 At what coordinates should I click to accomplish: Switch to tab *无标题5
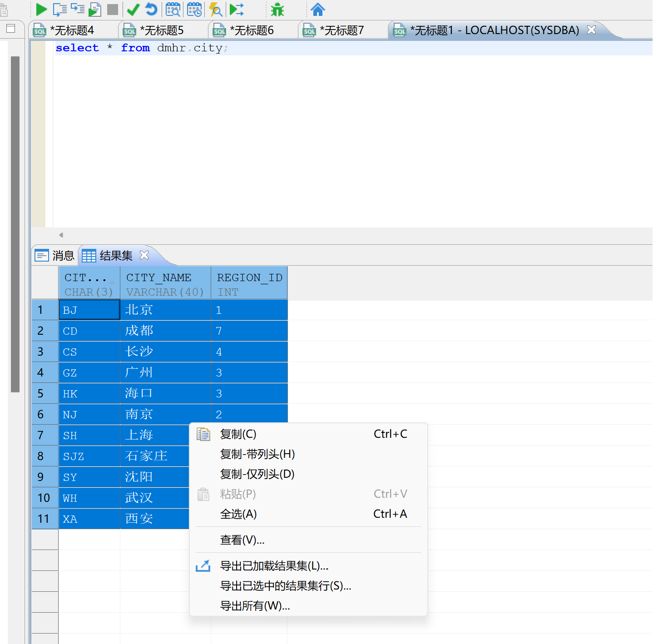tap(163, 30)
